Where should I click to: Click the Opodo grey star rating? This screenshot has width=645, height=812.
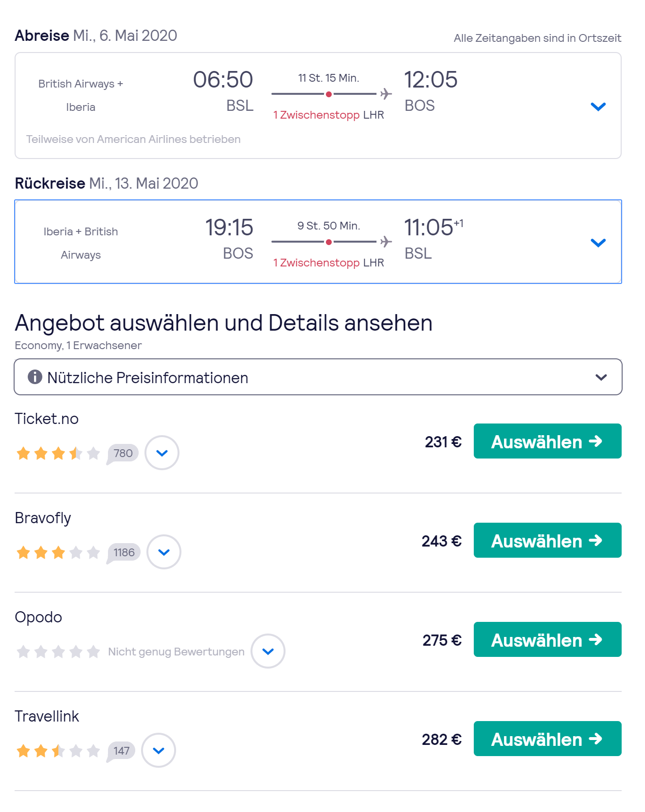coord(58,652)
